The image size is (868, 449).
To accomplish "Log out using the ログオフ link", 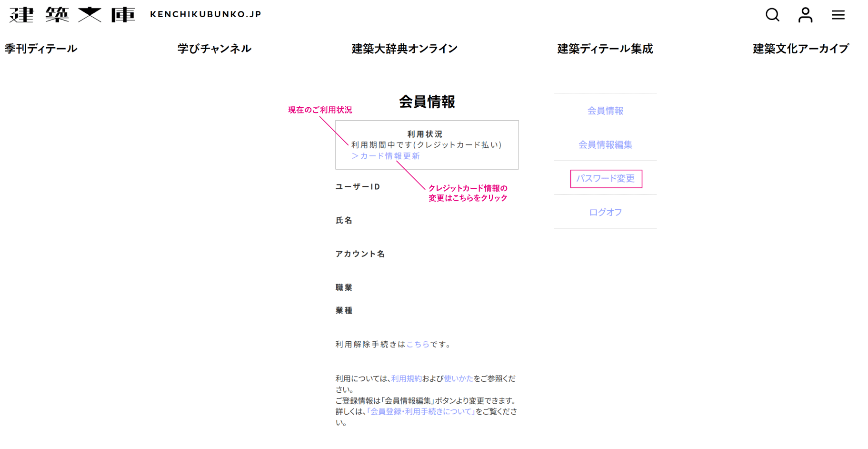I will [605, 212].
